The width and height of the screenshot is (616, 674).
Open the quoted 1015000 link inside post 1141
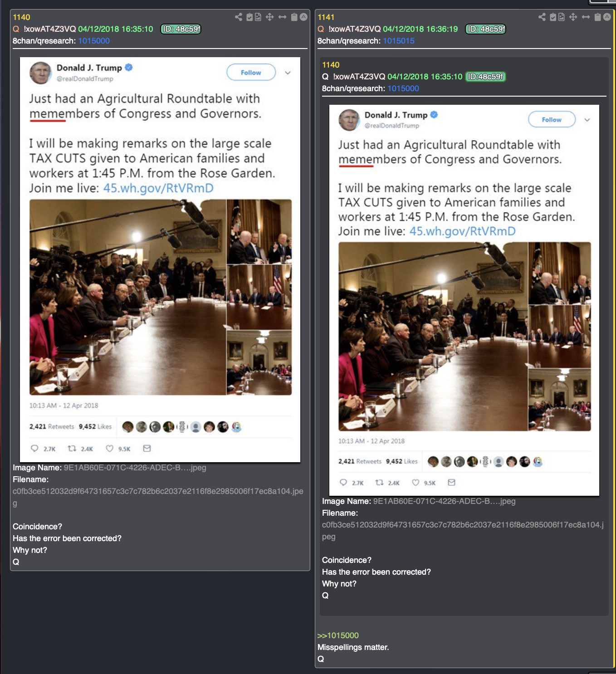[403, 88]
